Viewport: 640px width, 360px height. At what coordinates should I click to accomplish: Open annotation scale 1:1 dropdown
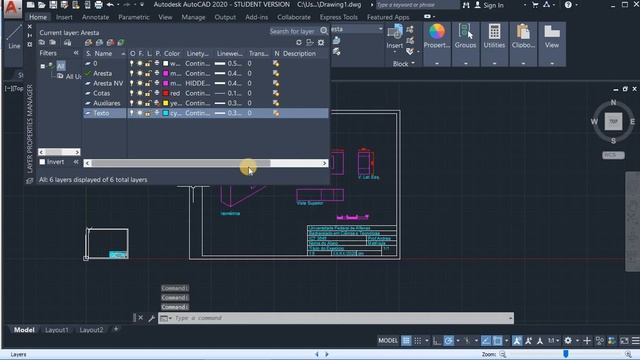(x=553, y=340)
